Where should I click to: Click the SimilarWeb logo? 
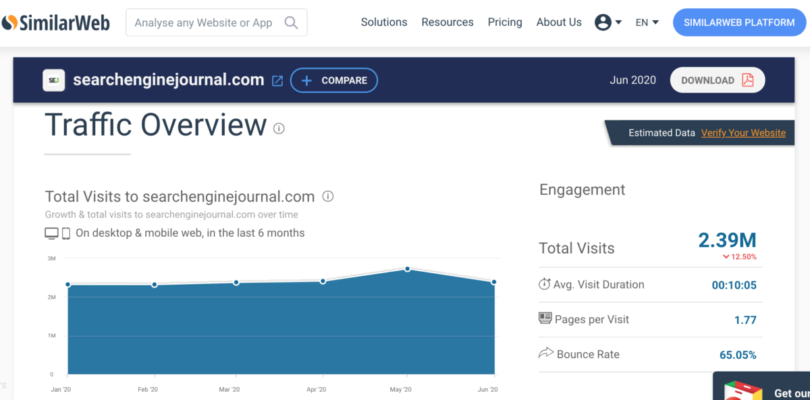click(56, 23)
